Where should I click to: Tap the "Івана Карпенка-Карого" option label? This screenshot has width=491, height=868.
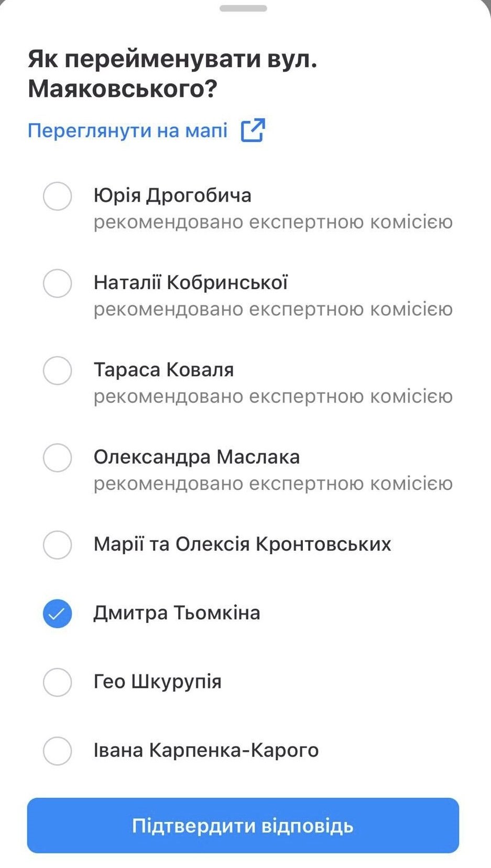[x=206, y=751]
